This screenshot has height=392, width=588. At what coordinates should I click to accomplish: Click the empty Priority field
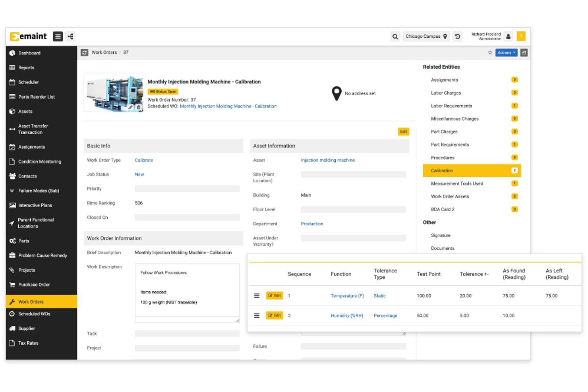pyautogui.click(x=187, y=189)
